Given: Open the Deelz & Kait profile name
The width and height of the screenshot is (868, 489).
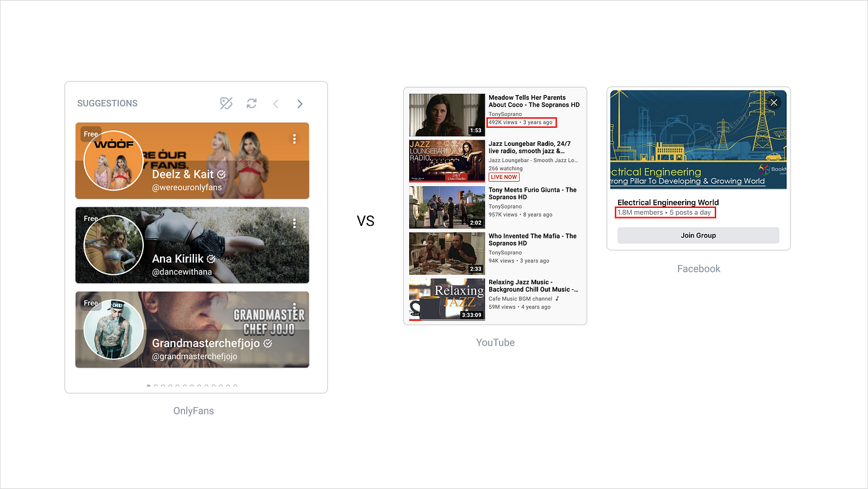Looking at the screenshot, I should pyautogui.click(x=183, y=174).
